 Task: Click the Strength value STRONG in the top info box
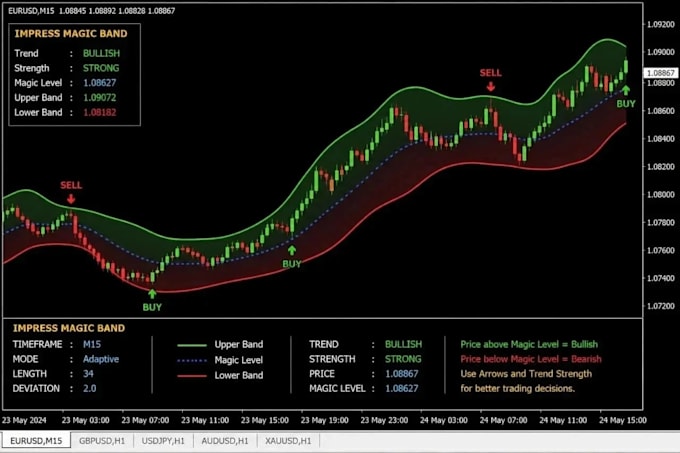pos(101,68)
